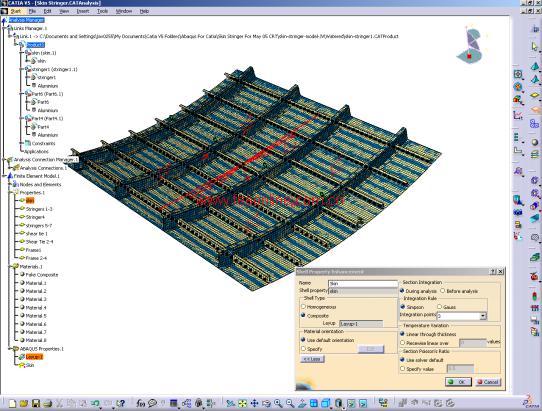Select the Homogeneous shell type radio
Viewport: 542px width, 411px height.
click(303, 307)
